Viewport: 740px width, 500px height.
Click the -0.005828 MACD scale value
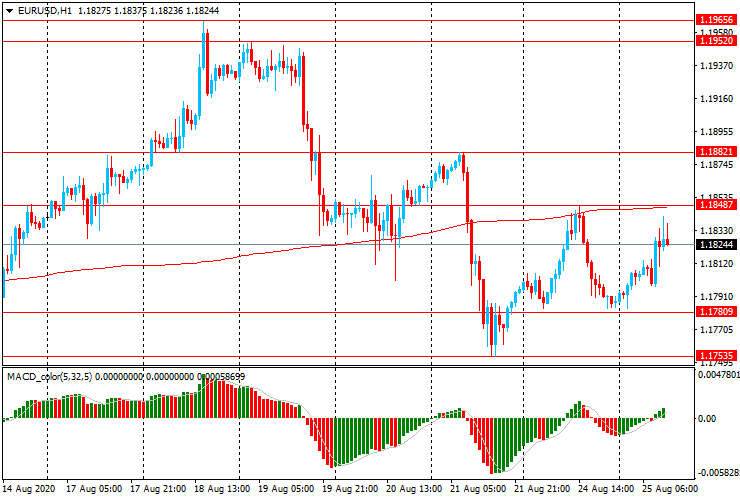click(718, 473)
